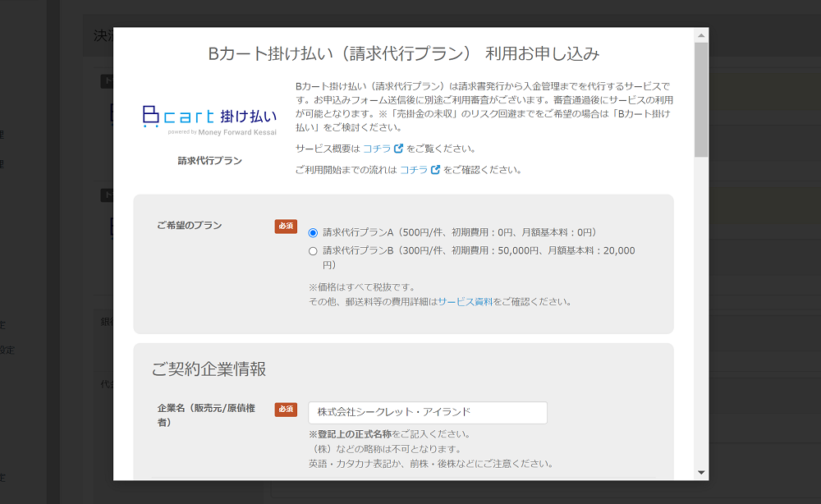The width and height of the screenshot is (821, 504).
Task: Click the 必須 badge next to 企業名
Action: pyautogui.click(x=286, y=410)
